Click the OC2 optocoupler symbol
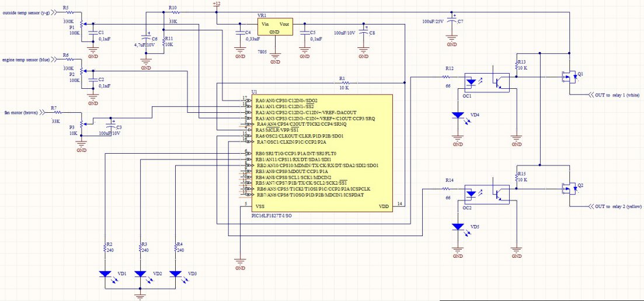644x301 pixels. click(x=486, y=195)
